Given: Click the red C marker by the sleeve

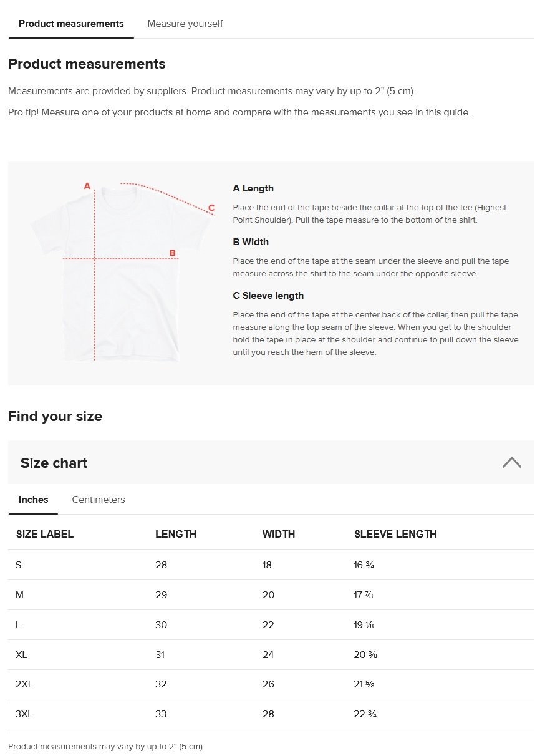Looking at the screenshot, I should (211, 208).
